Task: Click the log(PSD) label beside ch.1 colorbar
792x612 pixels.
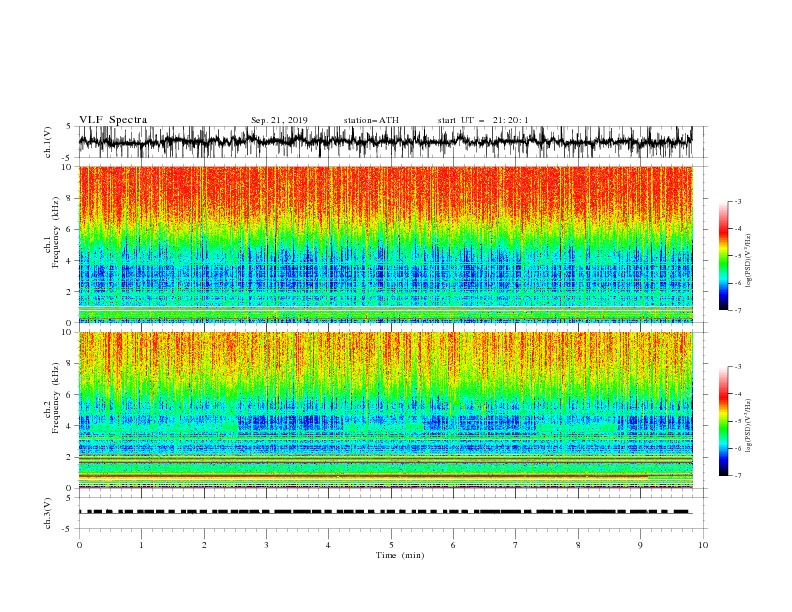Action: pos(748,261)
